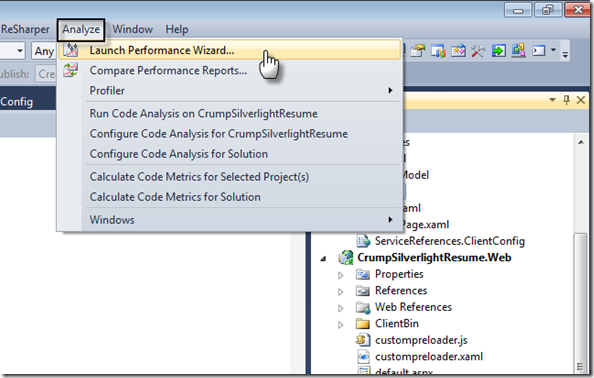
Task: Open the Any CPU platform dropdown
Action: click(44, 51)
